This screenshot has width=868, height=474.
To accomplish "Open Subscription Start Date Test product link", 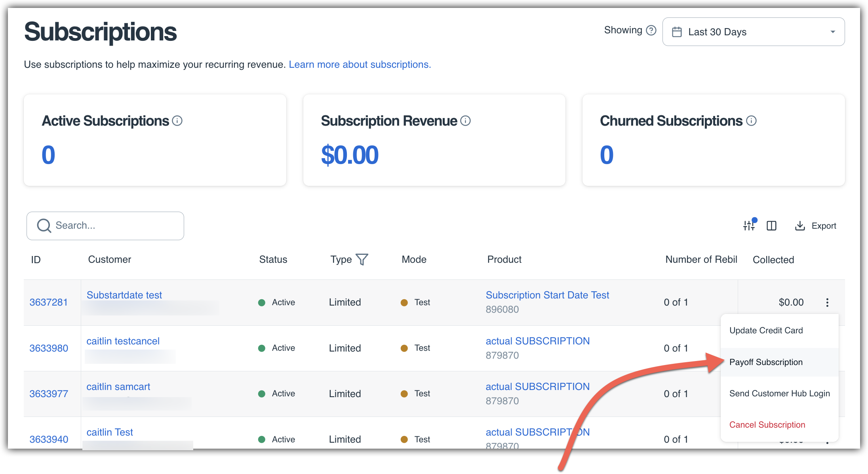I will coord(547,295).
